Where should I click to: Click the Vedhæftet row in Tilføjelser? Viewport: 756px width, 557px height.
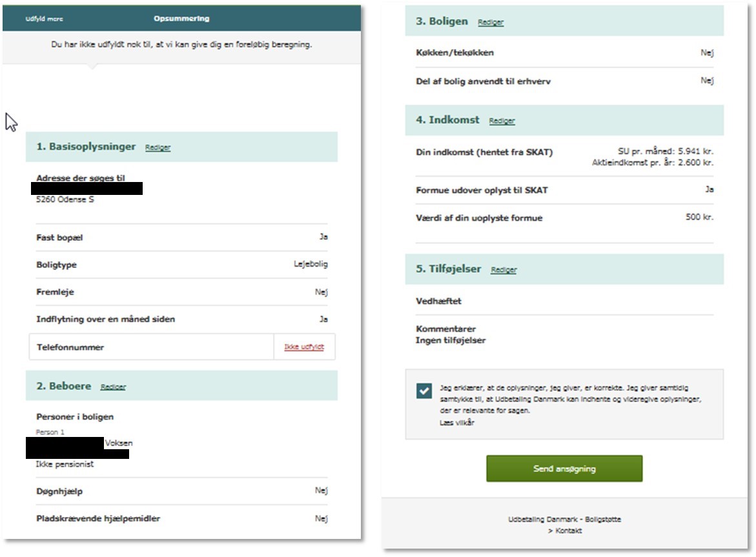pos(564,301)
